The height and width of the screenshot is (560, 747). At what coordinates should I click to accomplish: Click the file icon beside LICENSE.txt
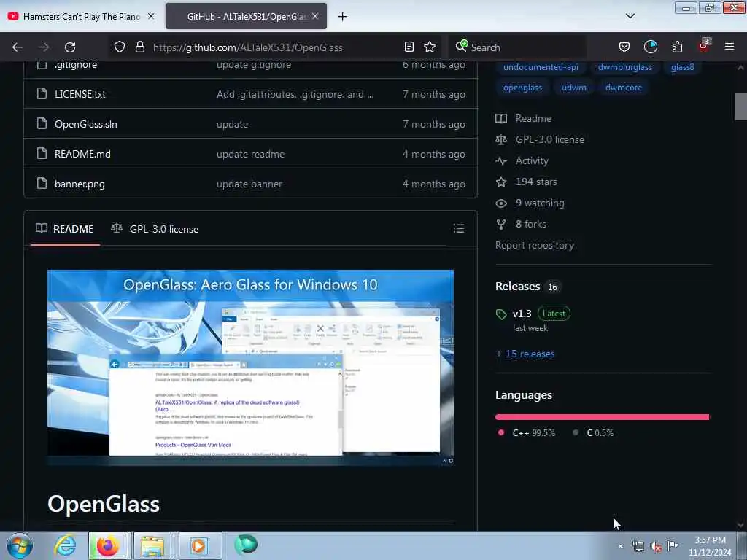(x=42, y=94)
